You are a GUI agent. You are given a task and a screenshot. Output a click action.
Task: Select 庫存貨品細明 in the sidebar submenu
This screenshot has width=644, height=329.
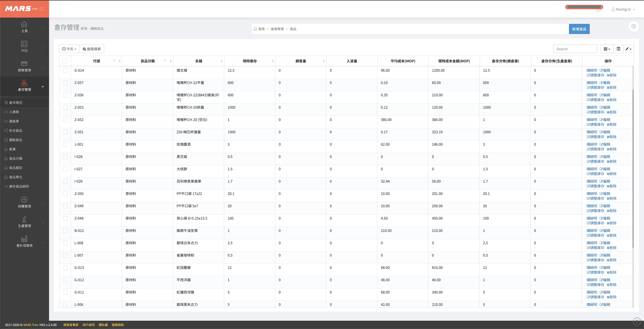[x=25, y=186]
